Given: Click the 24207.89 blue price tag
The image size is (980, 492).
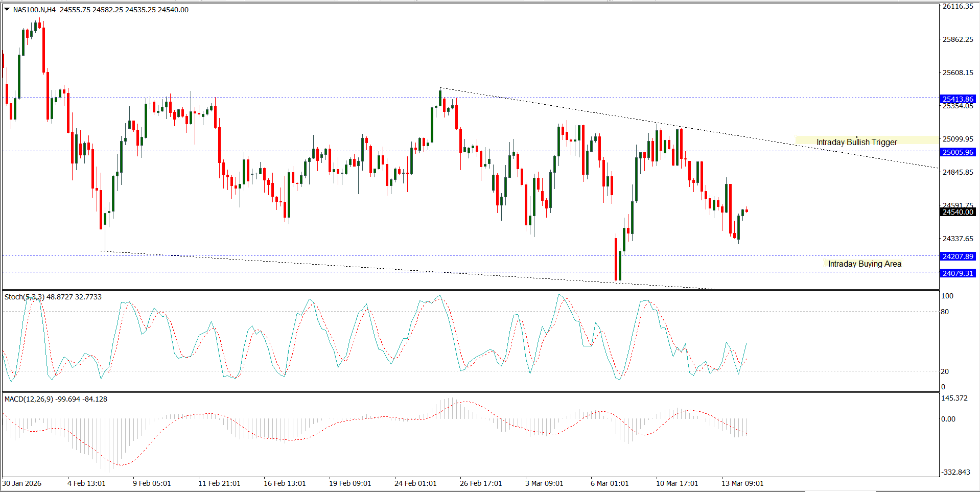Looking at the screenshot, I should tap(958, 256).
